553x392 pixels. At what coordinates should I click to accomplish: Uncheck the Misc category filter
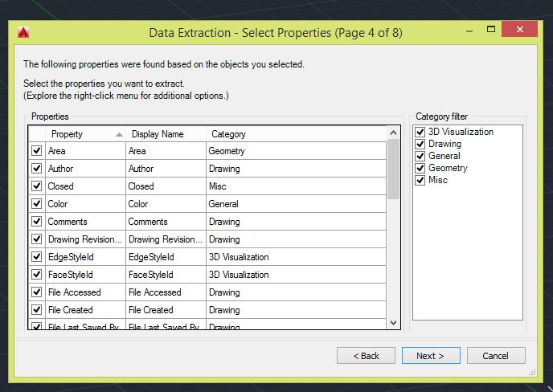420,180
